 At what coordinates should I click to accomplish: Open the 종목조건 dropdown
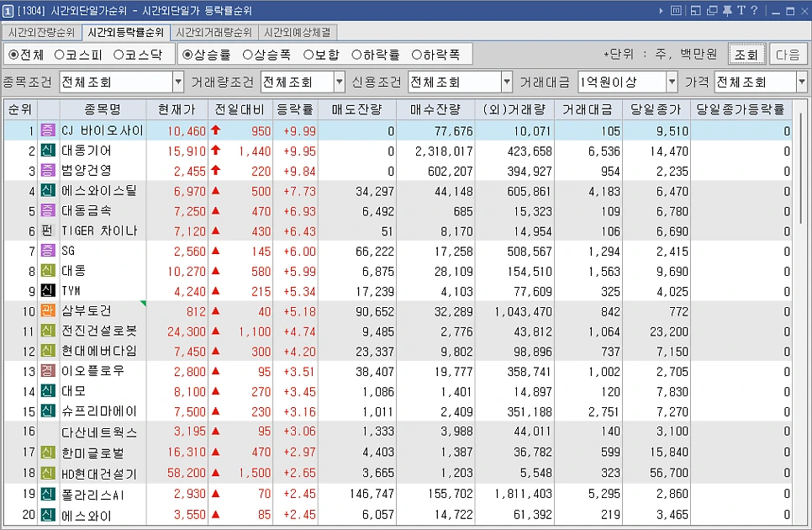tap(178, 82)
